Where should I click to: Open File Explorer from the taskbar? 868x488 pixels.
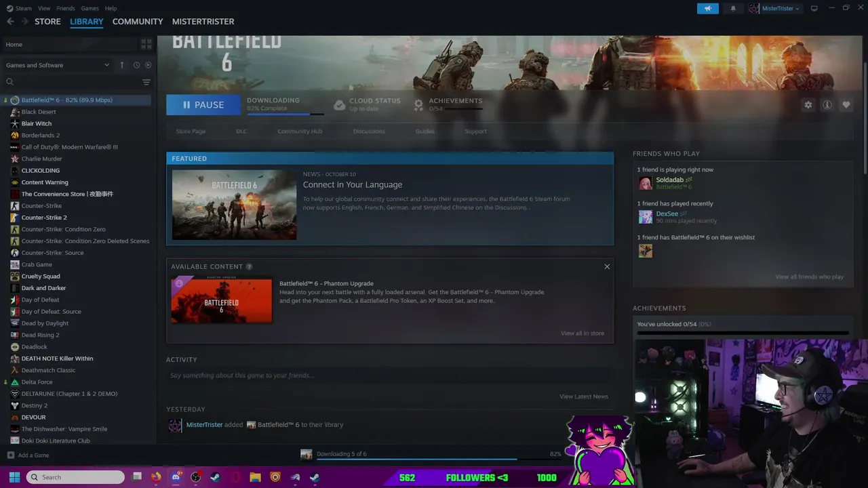(255, 477)
